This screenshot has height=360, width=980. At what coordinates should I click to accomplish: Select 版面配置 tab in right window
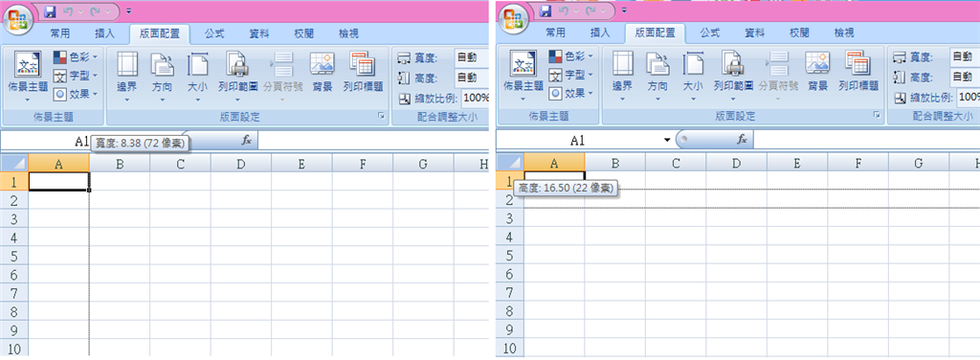pos(655,34)
